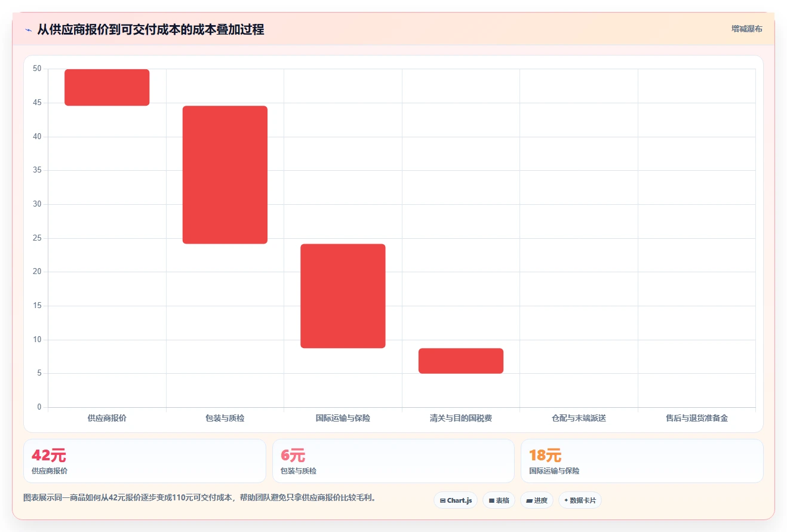Click the 售后与退货准备金 x-axis label
This screenshot has width=787, height=532.
tap(697, 418)
